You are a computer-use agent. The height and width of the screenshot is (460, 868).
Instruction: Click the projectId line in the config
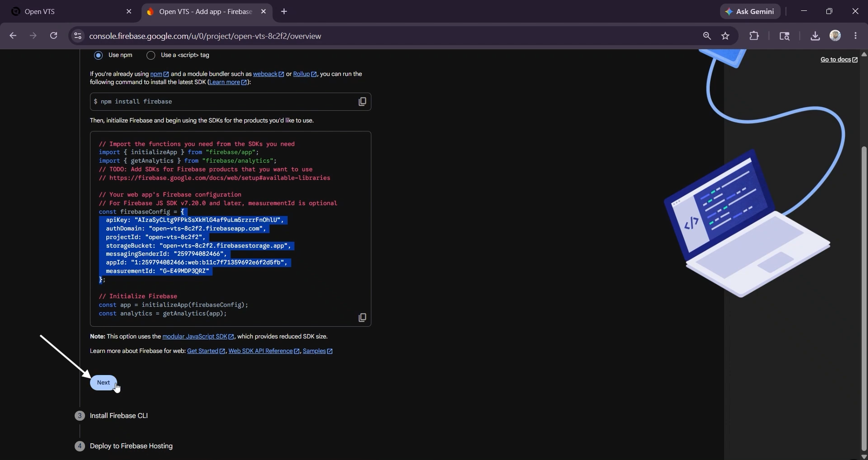coord(156,237)
